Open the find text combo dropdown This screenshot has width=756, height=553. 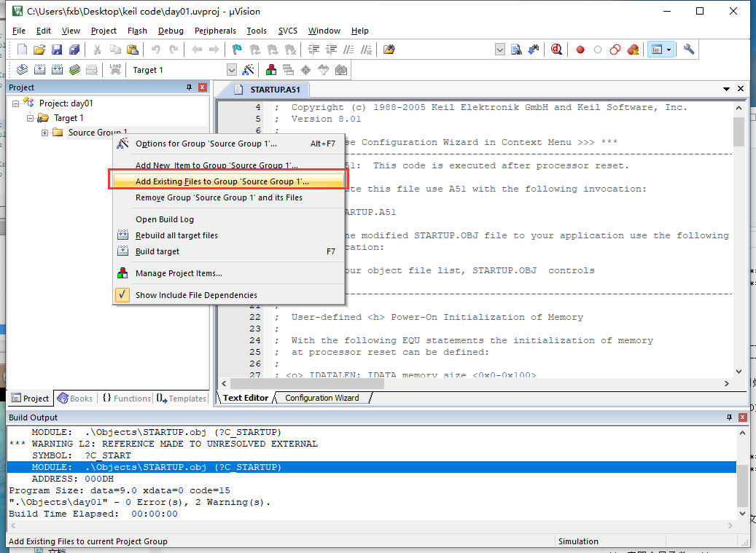(500, 50)
